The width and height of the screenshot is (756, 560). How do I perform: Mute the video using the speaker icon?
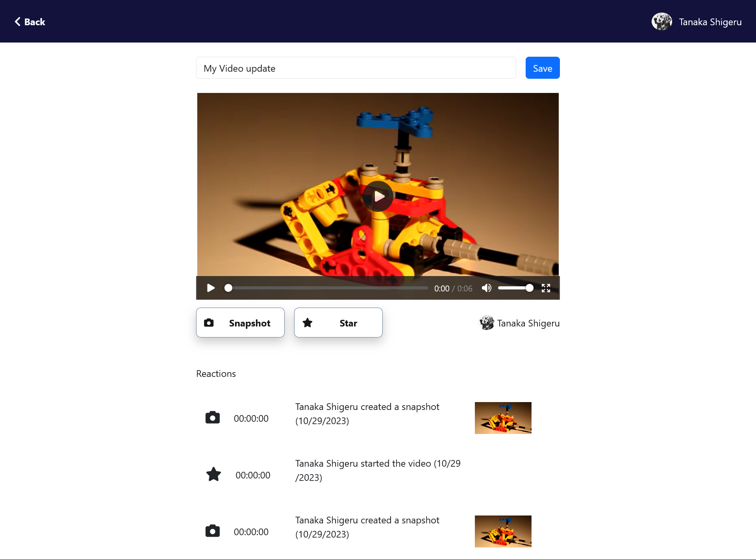tap(487, 288)
